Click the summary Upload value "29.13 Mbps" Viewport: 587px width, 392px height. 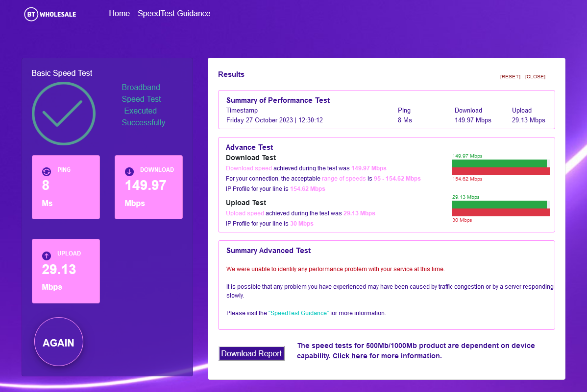click(x=529, y=120)
